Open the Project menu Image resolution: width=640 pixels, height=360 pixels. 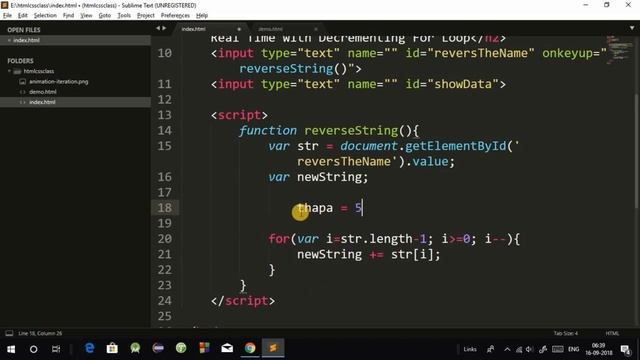[146, 16]
